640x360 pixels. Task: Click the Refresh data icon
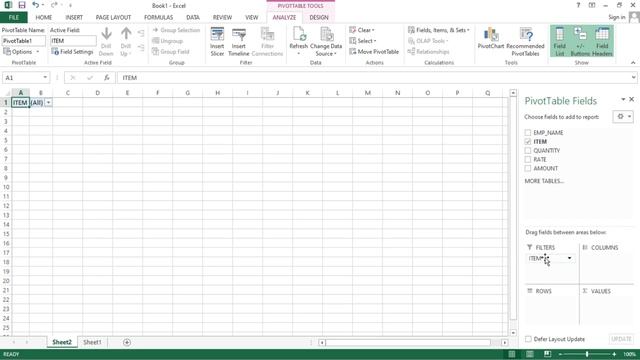[298, 41]
